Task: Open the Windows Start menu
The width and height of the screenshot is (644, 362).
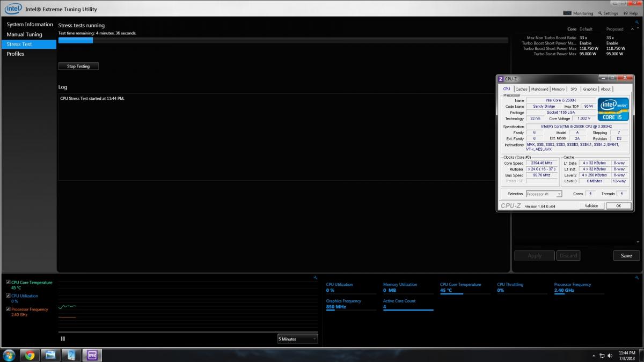Action: tap(9, 355)
